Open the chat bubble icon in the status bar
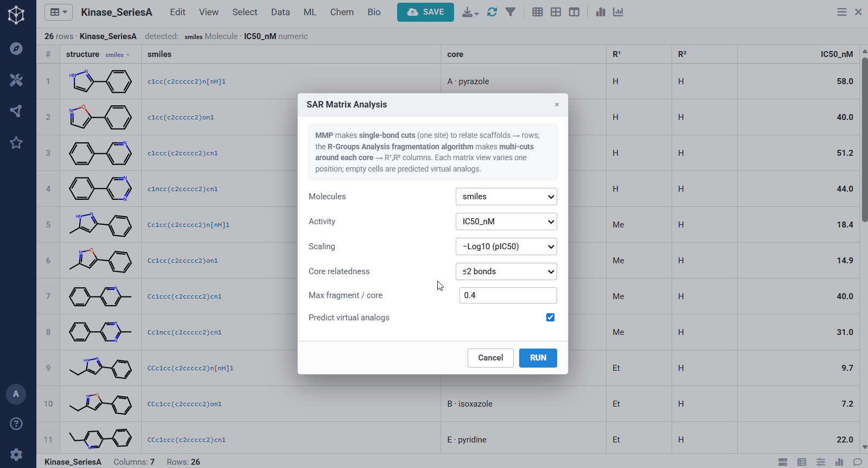Screen dimensions: 868x468 [x=858, y=462]
